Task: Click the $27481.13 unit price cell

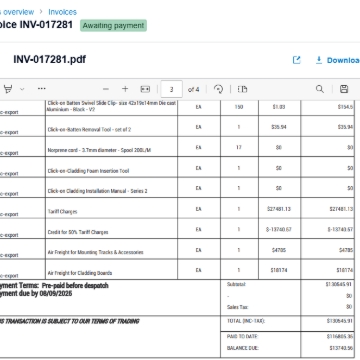Action: 279,209
